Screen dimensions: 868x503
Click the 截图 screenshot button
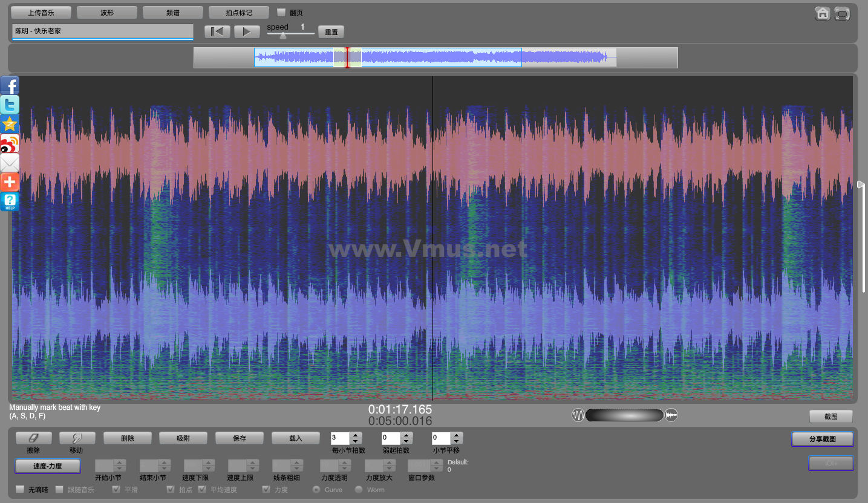(831, 417)
